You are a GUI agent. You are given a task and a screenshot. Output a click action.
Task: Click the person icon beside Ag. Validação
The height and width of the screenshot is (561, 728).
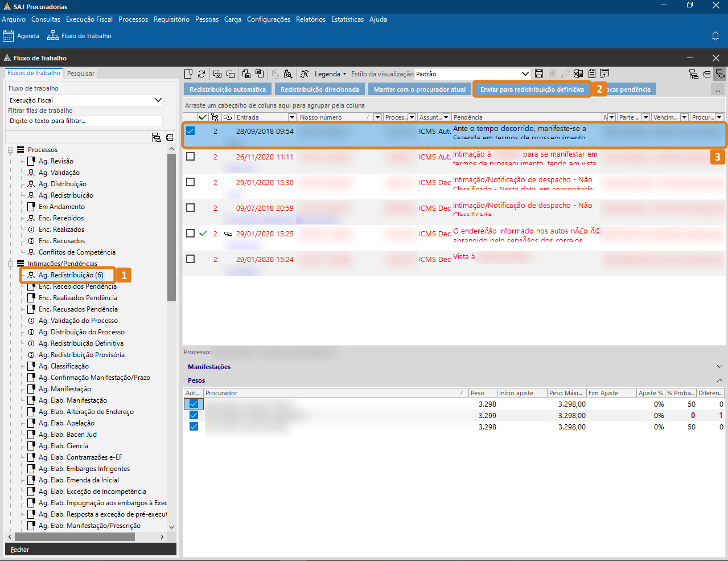pos(31,173)
